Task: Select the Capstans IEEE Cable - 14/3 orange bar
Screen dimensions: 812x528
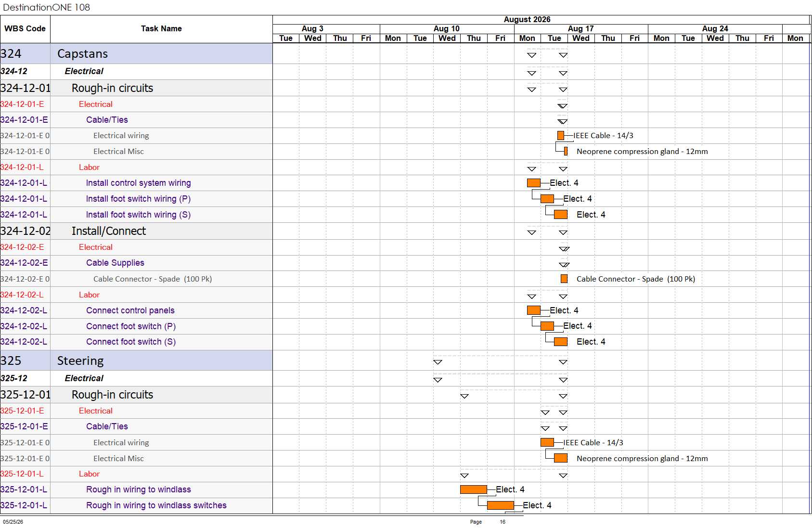Action: [561, 136]
